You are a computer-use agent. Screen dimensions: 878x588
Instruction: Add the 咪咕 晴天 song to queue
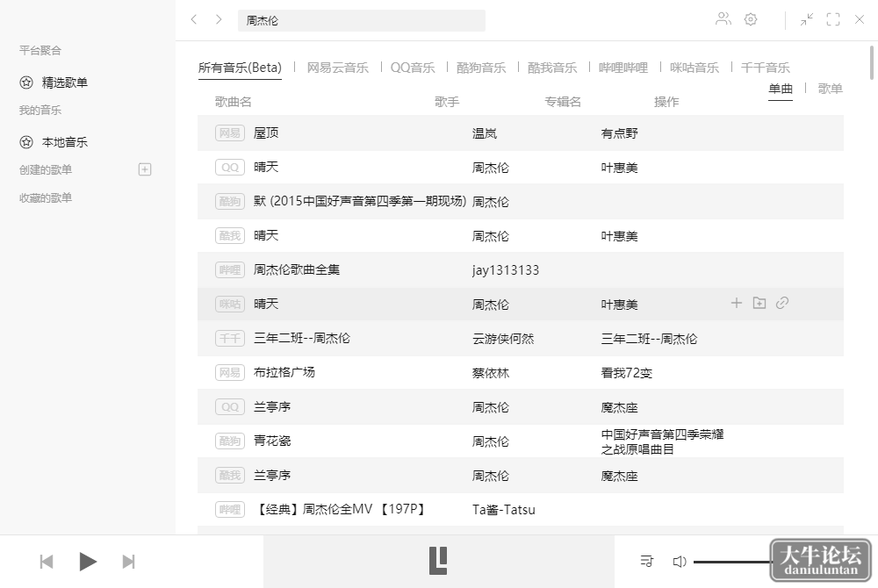pyautogui.click(x=737, y=304)
